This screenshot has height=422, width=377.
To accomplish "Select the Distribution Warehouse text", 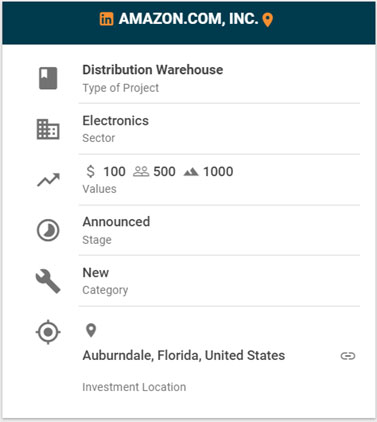I will [153, 70].
